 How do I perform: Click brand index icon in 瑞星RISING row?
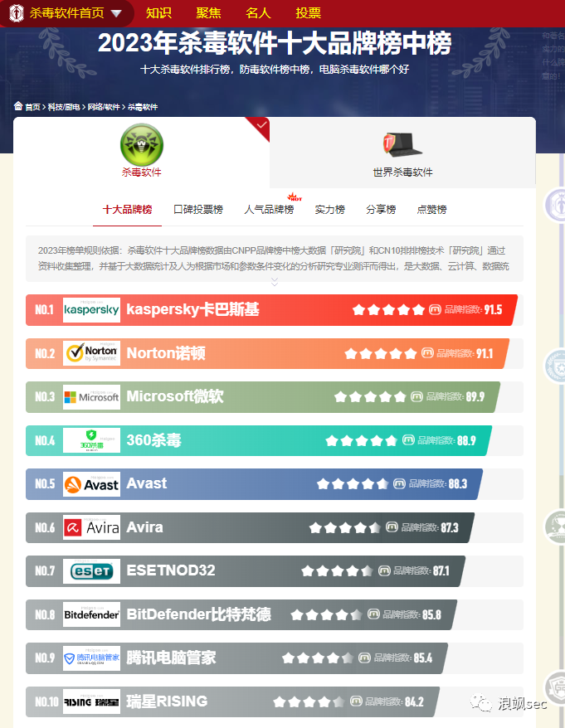356,701
